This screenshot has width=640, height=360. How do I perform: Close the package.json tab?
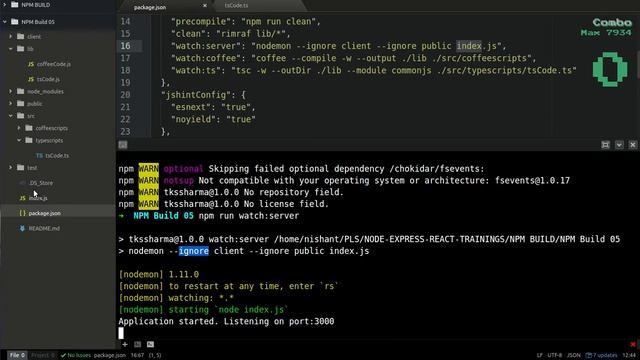click(x=204, y=6)
